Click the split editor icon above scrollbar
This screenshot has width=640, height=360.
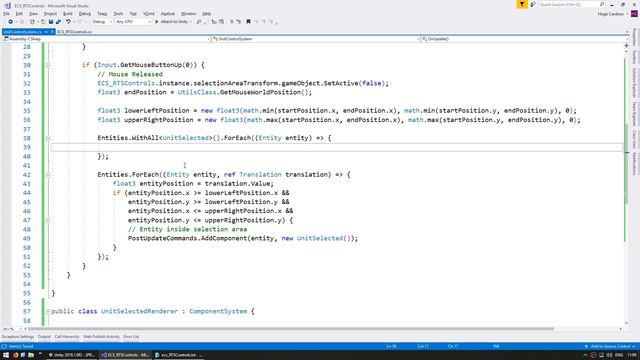click(x=627, y=46)
